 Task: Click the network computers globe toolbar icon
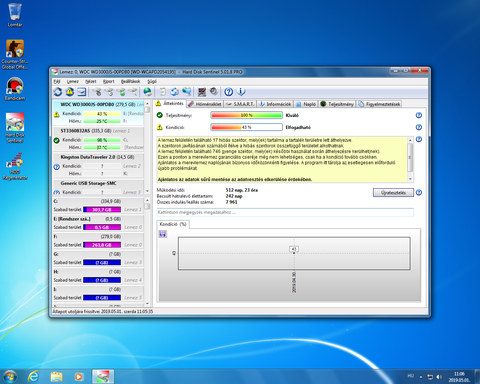click(187, 92)
